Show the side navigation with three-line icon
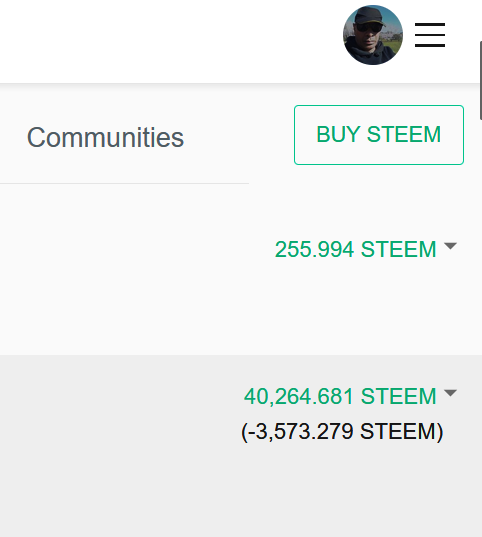 (430, 35)
